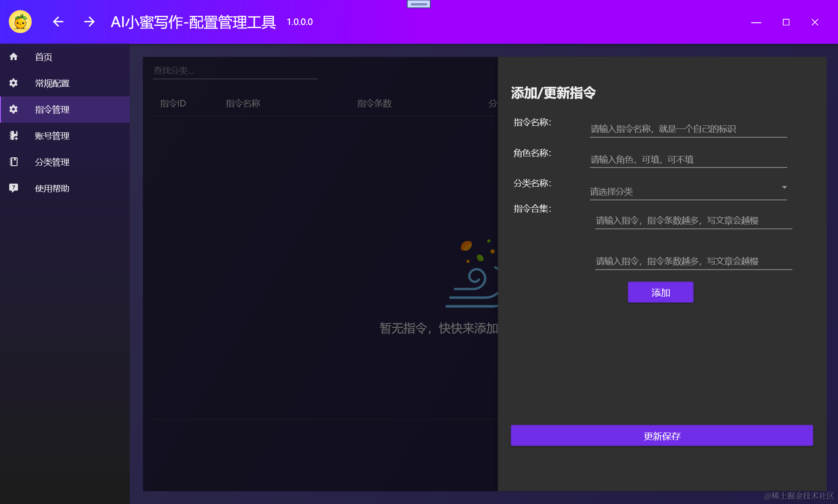Focus the first 指令合集 input field
The height and width of the screenshot is (504, 838).
(x=693, y=220)
